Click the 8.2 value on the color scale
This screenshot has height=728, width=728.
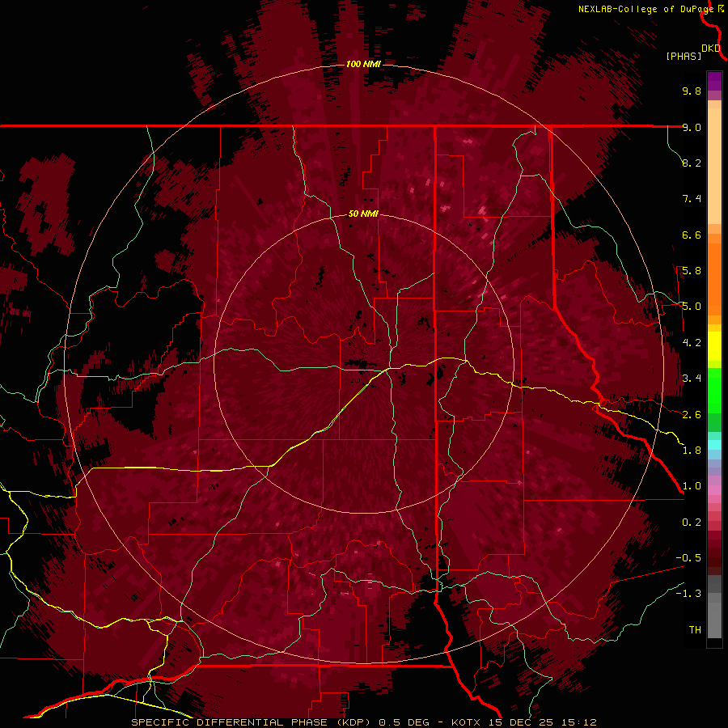[692, 163]
